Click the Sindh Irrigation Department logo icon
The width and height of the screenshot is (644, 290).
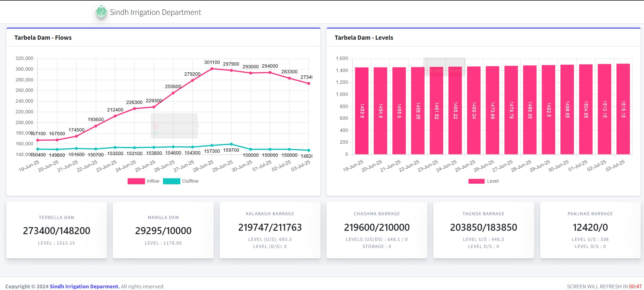pos(101,12)
